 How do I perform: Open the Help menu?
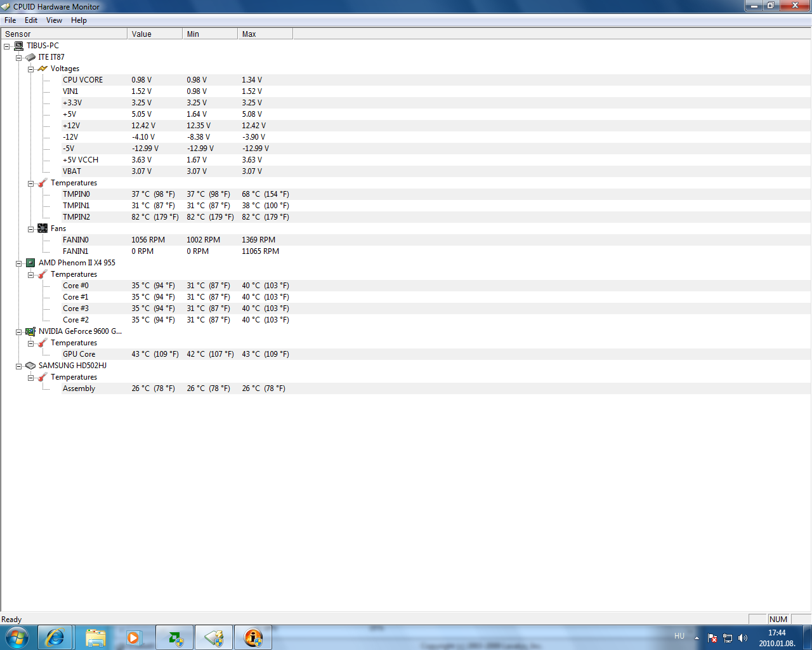79,20
